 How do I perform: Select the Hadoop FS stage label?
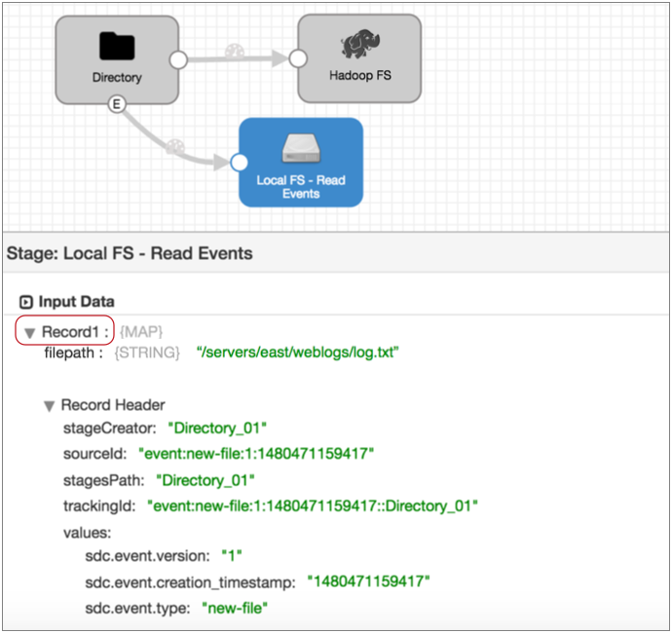pyautogui.click(x=358, y=75)
